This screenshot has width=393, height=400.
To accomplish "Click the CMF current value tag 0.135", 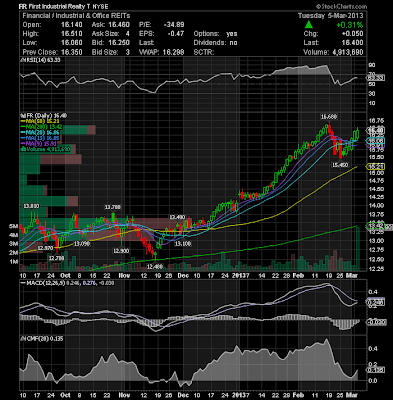I will click(x=376, y=370).
